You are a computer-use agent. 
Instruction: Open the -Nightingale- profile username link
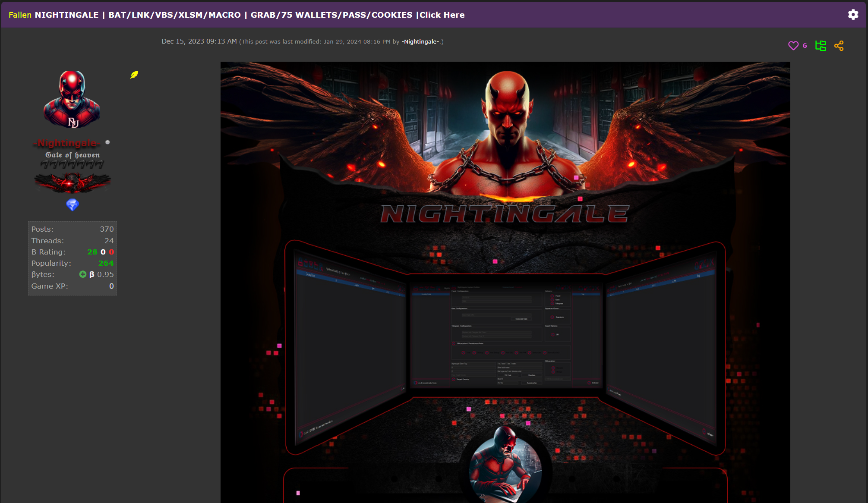(67, 143)
